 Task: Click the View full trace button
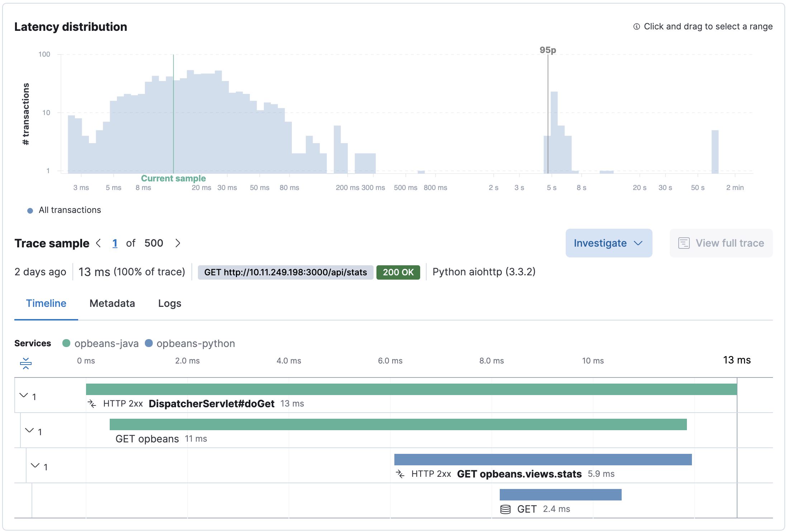tap(721, 243)
